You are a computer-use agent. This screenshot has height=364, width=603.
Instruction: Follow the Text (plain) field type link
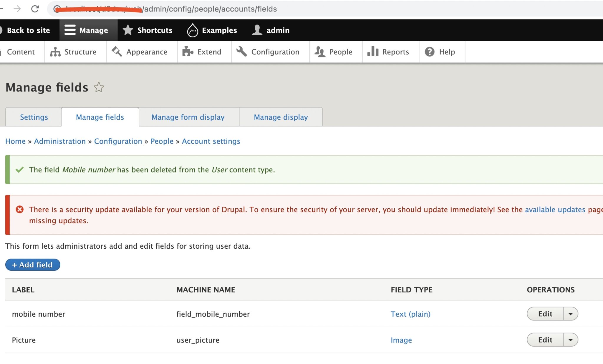coord(410,314)
